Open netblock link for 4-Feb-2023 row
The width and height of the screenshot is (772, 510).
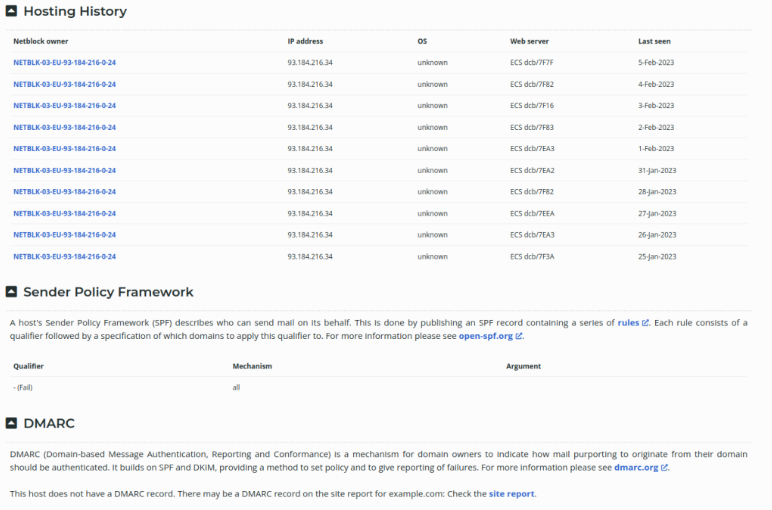pyautogui.click(x=64, y=84)
